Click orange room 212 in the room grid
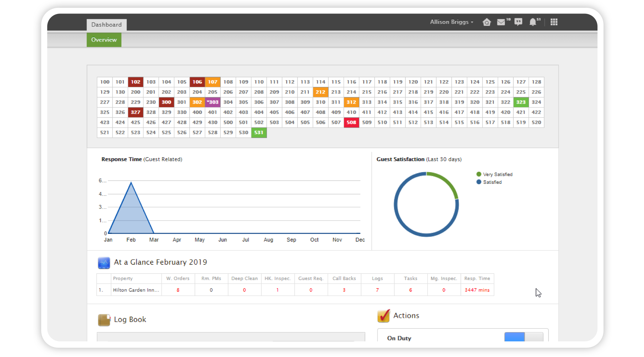The image size is (644, 357). pyautogui.click(x=320, y=92)
